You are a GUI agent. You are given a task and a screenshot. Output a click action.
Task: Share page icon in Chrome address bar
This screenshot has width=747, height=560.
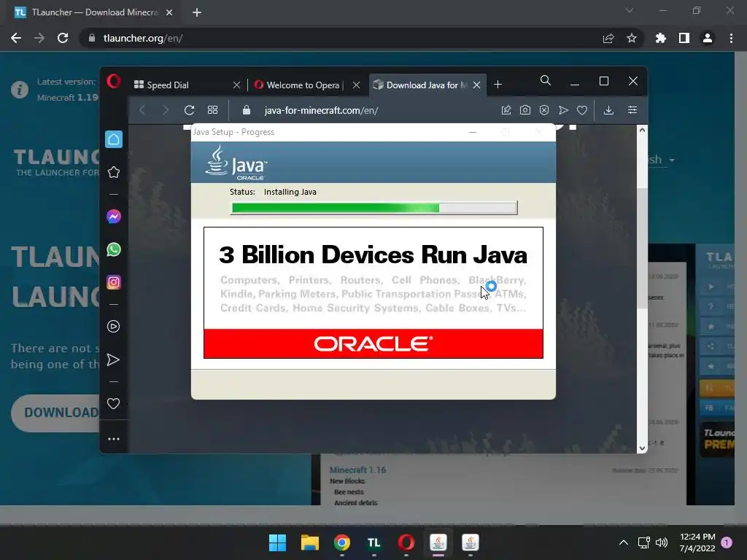point(608,38)
